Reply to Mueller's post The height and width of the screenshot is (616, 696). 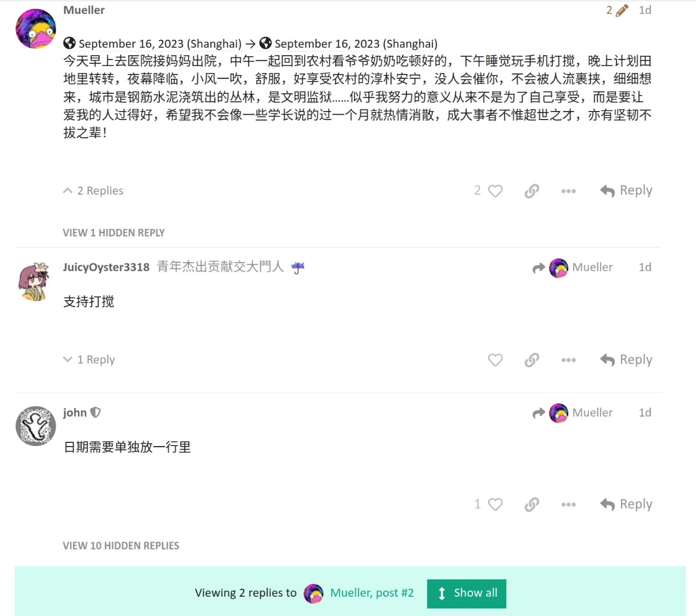pos(626,191)
